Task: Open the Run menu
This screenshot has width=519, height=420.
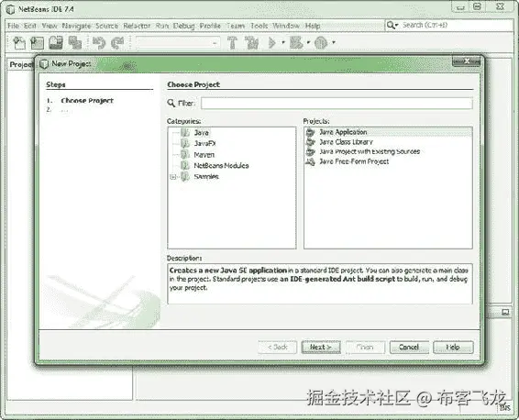Action: tap(162, 26)
